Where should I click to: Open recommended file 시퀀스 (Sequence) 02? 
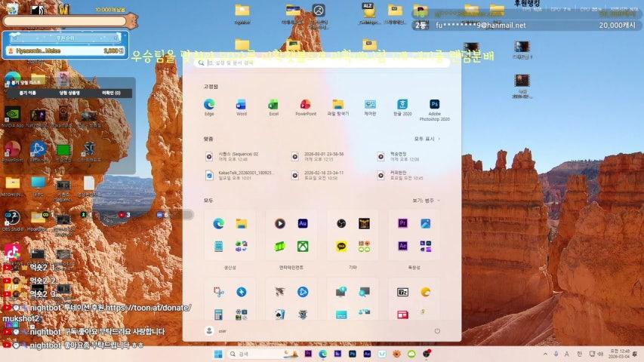233,156
